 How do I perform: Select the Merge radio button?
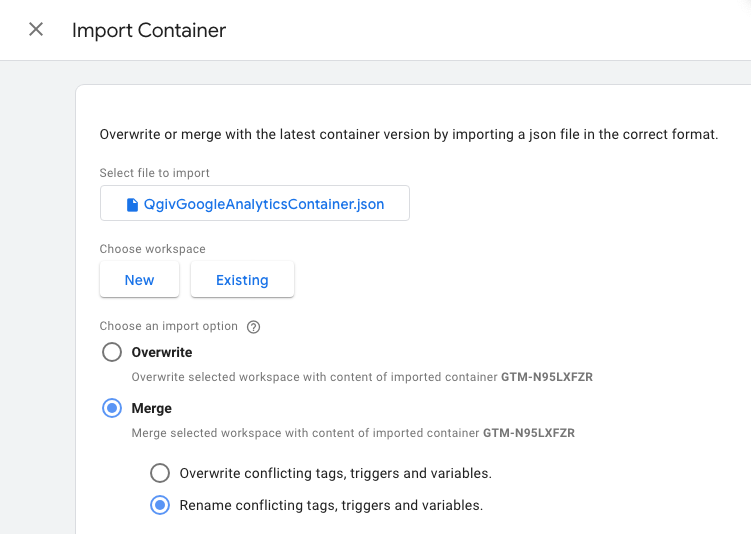tap(112, 408)
